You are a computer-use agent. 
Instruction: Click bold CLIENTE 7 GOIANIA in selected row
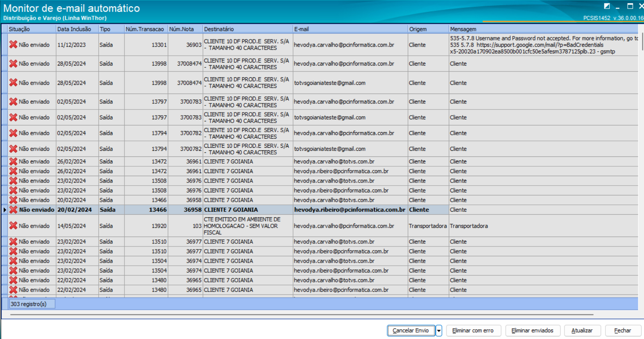(x=231, y=210)
